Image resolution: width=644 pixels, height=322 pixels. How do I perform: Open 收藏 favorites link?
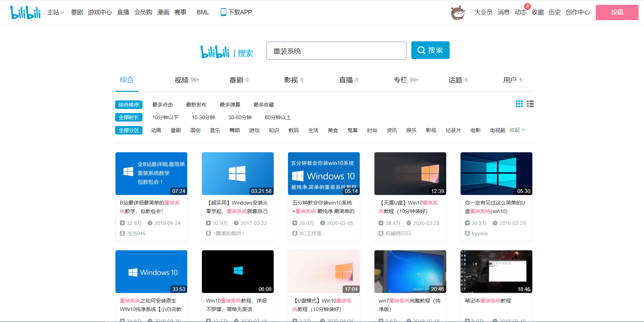(x=538, y=12)
